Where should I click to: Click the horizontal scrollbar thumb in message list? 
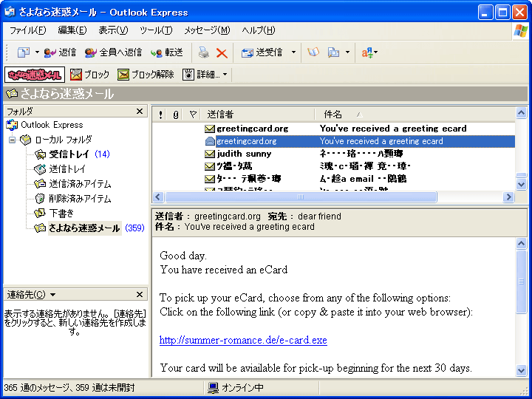(301, 197)
